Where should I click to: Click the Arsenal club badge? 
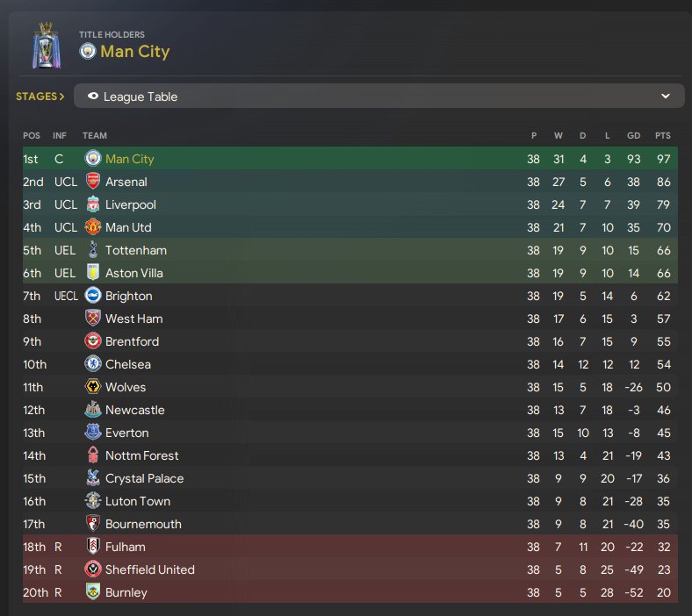pyautogui.click(x=92, y=182)
